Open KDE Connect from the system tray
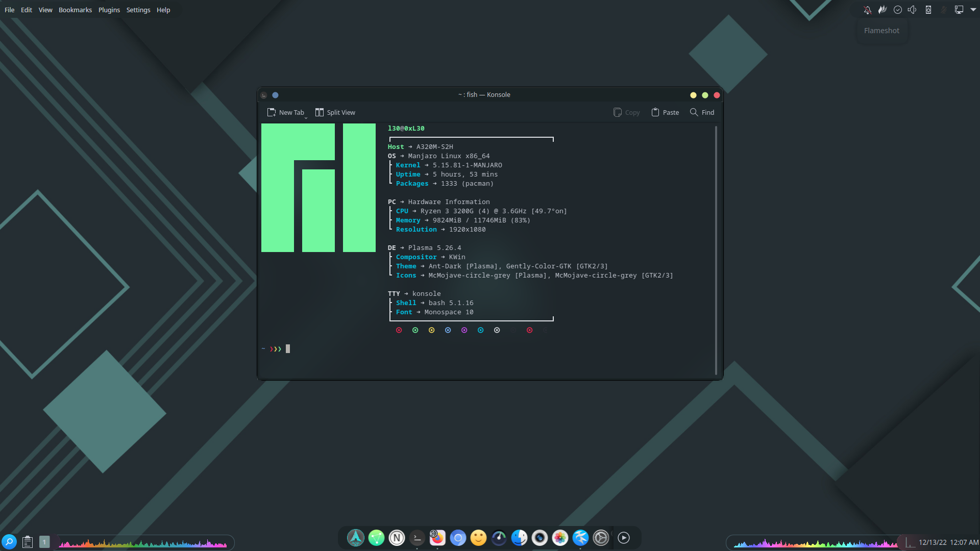Viewport: 980px width, 551px height. click(x=928, y=9)
